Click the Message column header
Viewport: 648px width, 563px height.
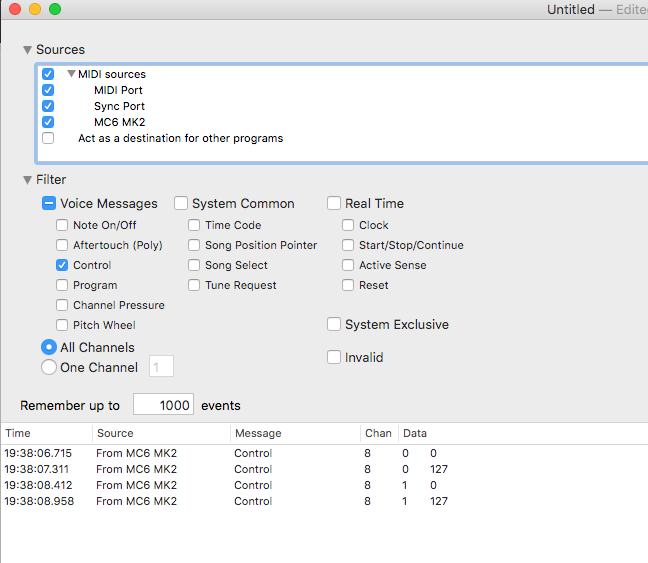(295, 433)
